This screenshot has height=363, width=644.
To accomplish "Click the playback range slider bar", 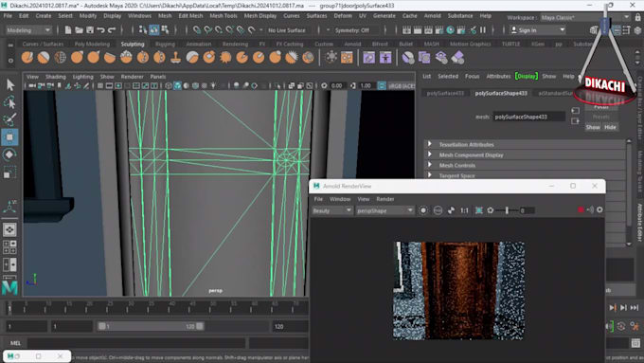I will click(151, 326).
